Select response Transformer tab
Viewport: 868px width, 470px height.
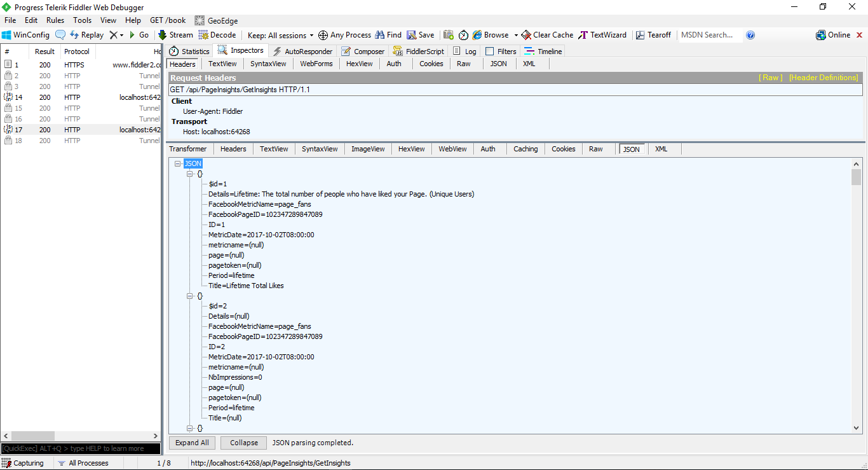click(x=188, y=149)
